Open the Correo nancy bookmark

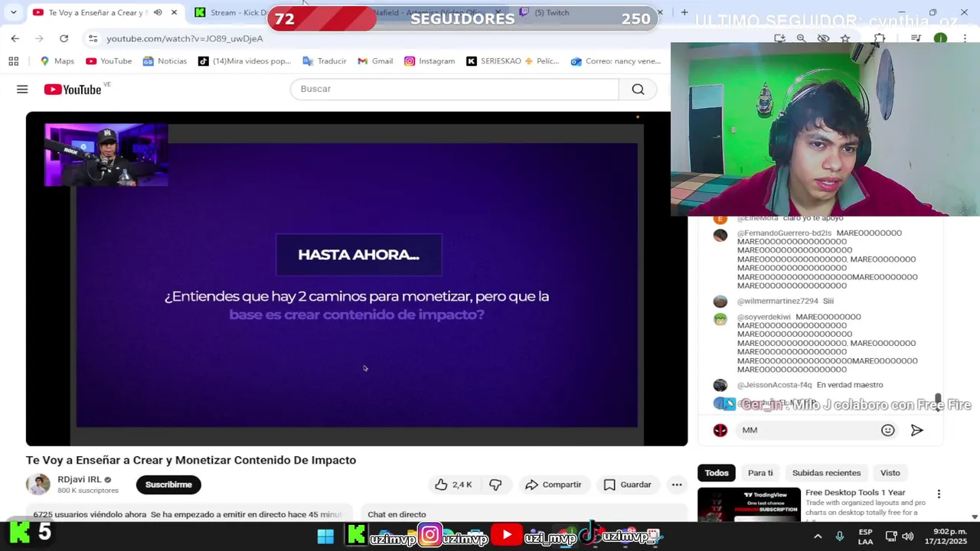click(x=616, y=61)
